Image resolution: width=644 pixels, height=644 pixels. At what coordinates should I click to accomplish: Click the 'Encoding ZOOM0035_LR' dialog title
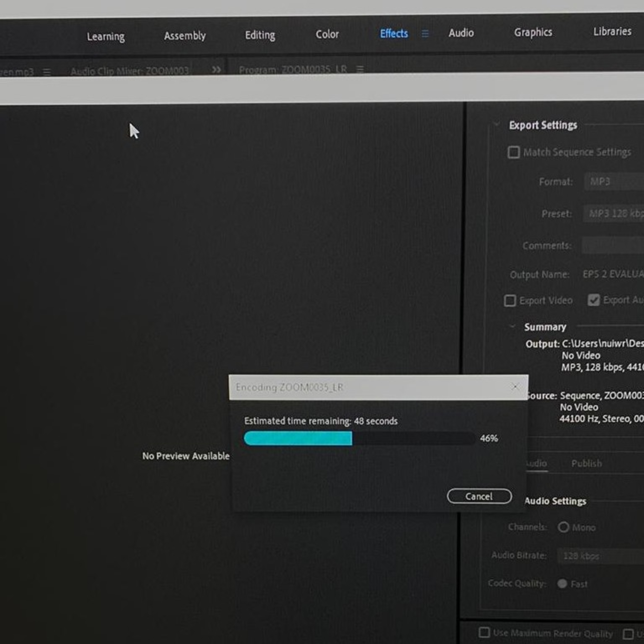point(289,387)
